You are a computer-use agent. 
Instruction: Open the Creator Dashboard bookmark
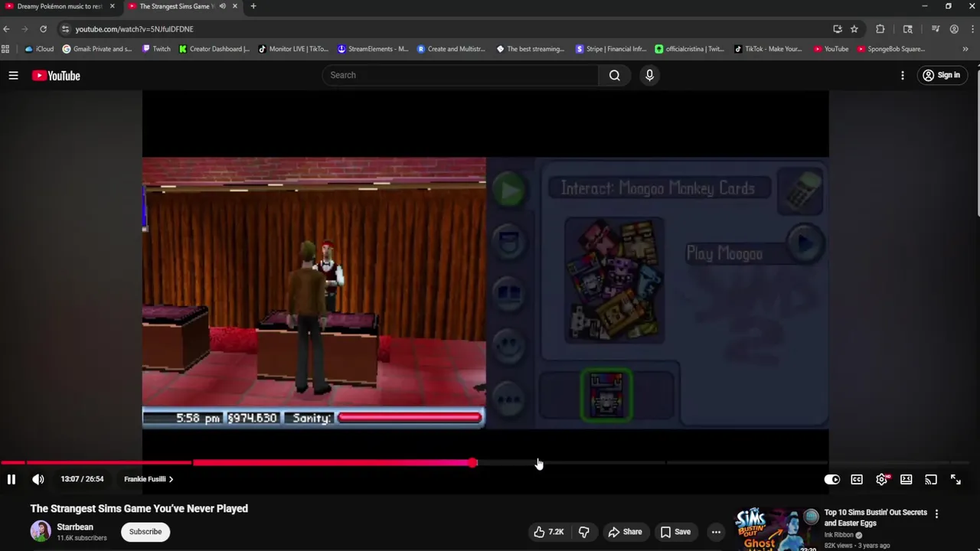(214, 49)
